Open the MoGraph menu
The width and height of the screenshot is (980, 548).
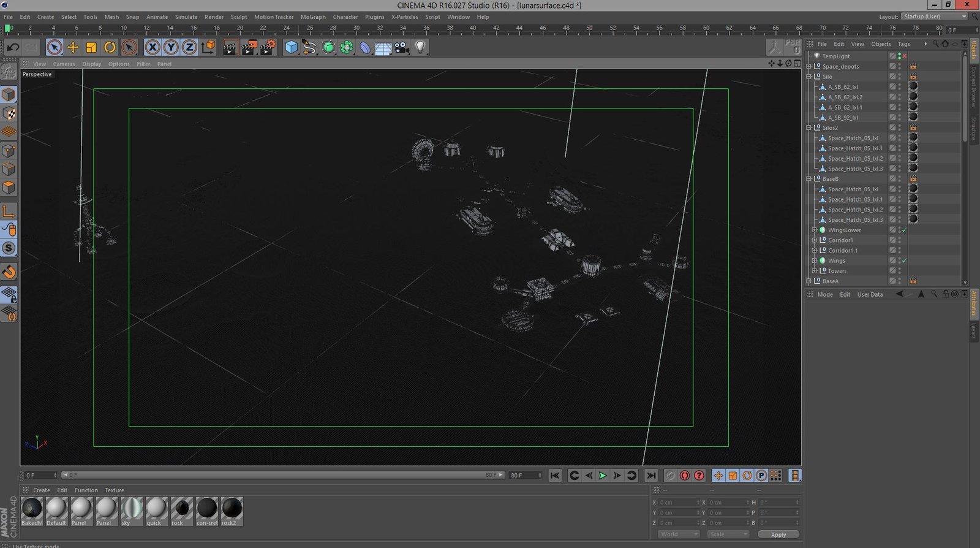(312, 17)
